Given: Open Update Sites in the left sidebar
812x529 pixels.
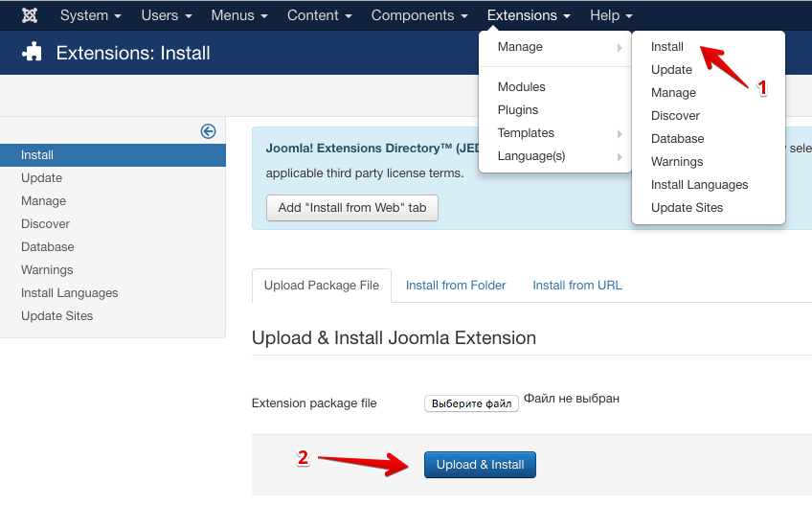Looking at the screenshot, I should tap(57, 316).
